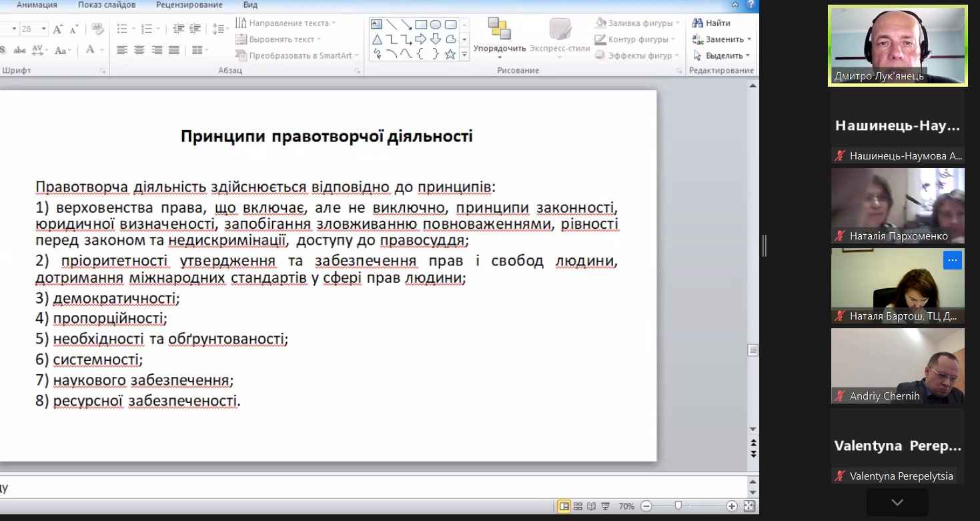
Task: Click the right arrow shape
Action: coord(421,39)
